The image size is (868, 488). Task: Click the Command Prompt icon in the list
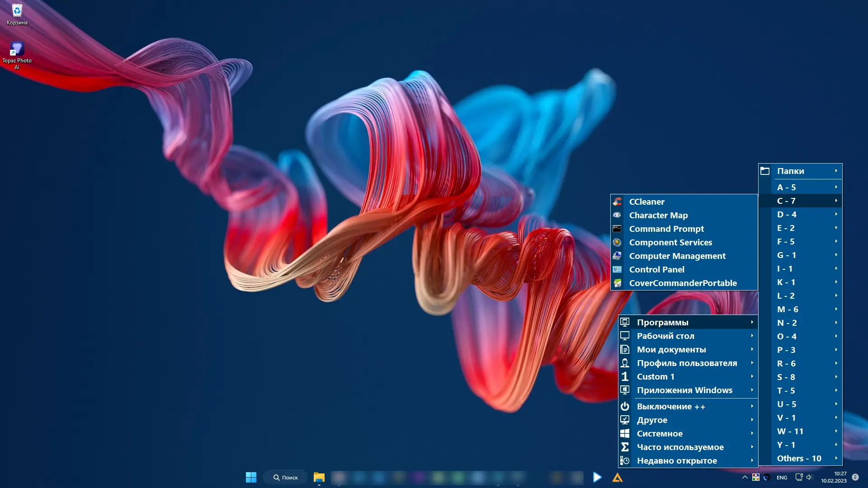tap(617, 229)
